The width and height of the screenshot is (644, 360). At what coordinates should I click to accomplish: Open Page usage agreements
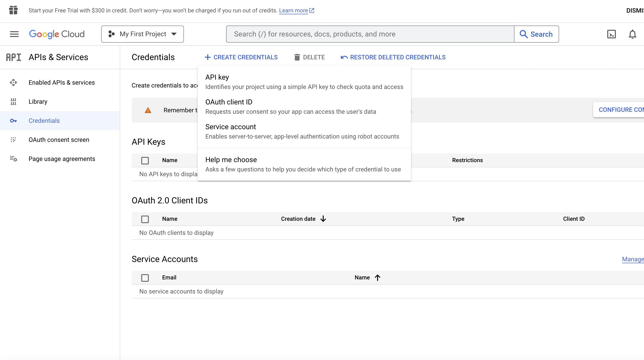(60, 159)
